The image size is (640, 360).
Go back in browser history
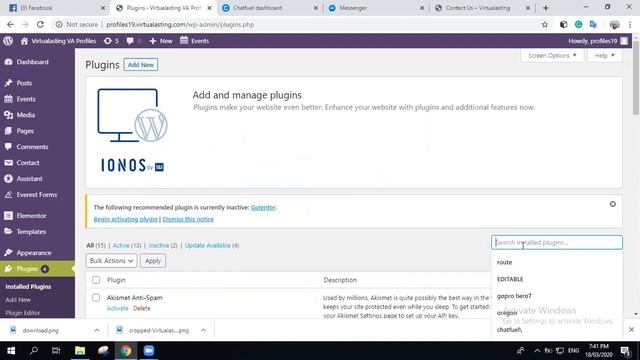(10, 24)
